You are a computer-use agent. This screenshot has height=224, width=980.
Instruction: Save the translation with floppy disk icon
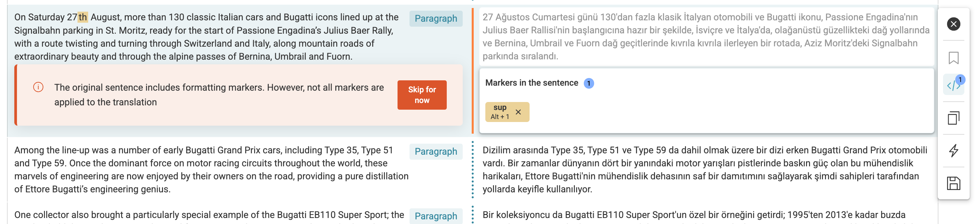[x=953, y=184]
